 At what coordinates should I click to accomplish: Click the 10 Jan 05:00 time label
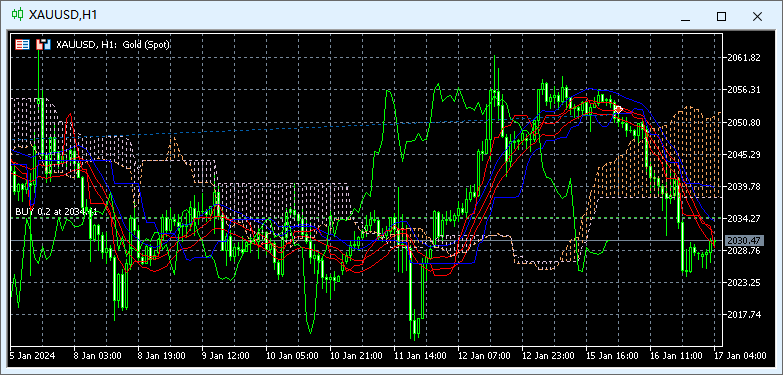(x=292, y=356)
